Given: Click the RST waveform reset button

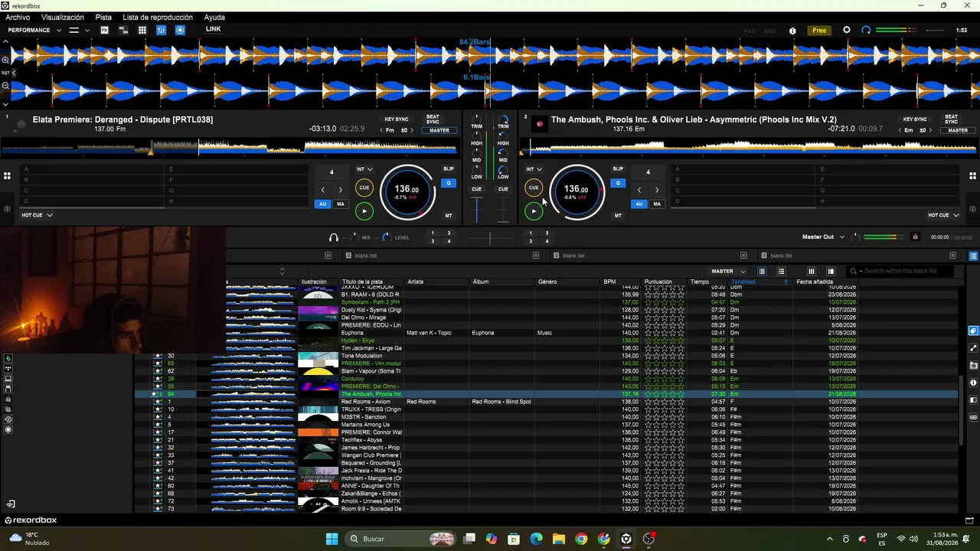Looking at the screenshot, I should (x=5, y=73).
